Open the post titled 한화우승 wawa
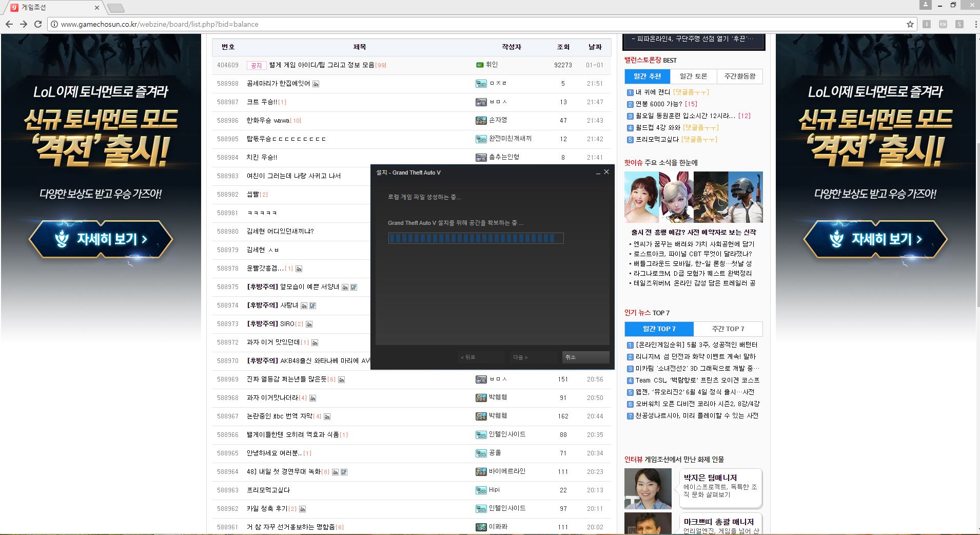 click(x=268, y=121)
